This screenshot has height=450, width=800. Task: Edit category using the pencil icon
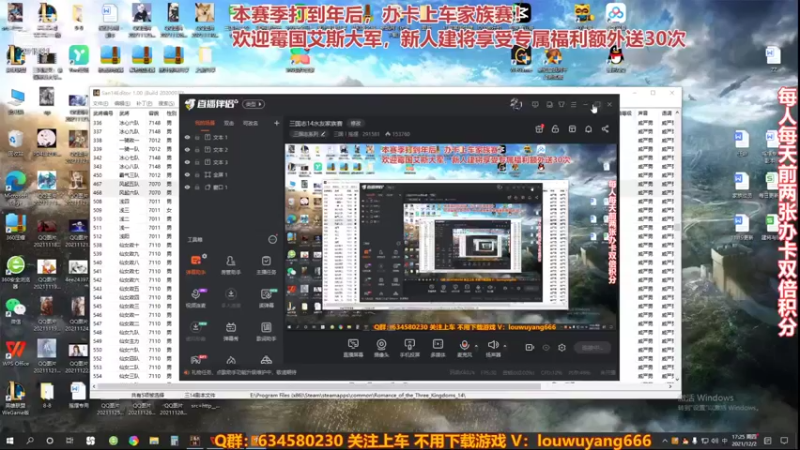pos(323,134)
